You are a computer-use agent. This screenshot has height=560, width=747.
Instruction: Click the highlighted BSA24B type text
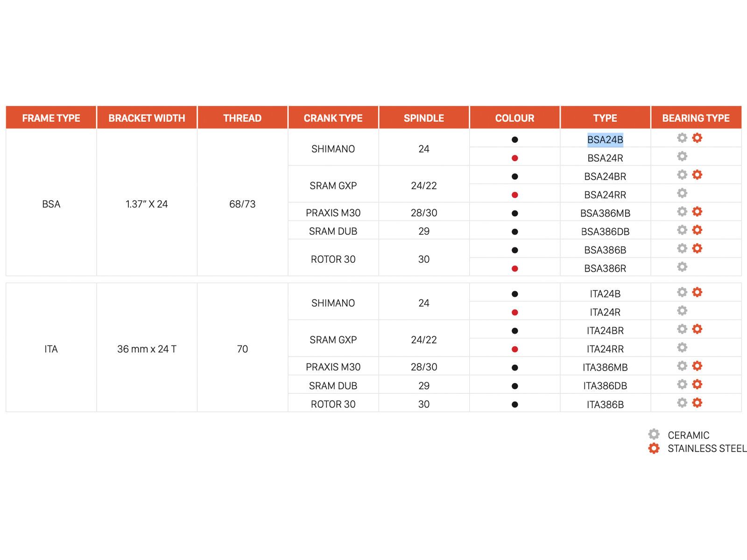(x=605, y=140)
